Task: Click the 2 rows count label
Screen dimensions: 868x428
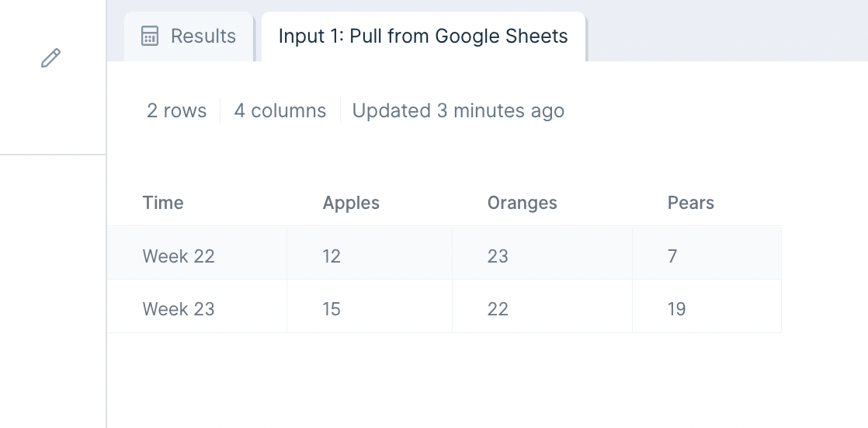Action: [176, 111]
